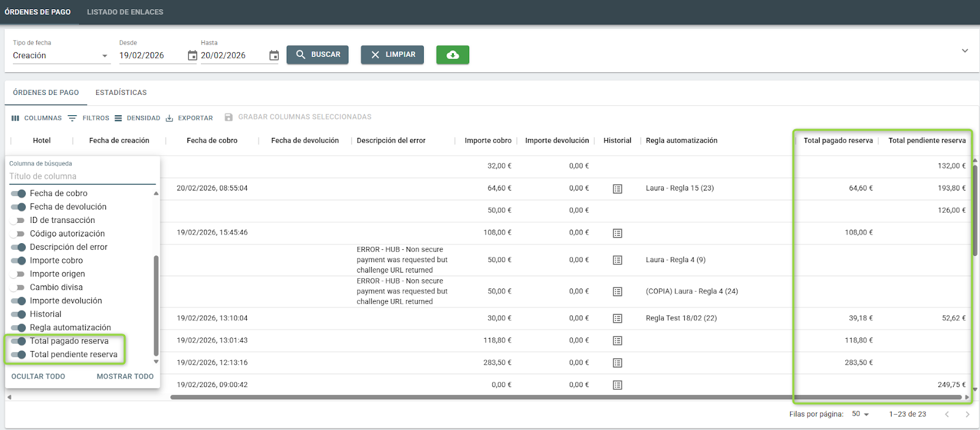Click the Hasta date field 20/02/2026
The height and width of the screenshot is (430, 980).
pos(233,56)
